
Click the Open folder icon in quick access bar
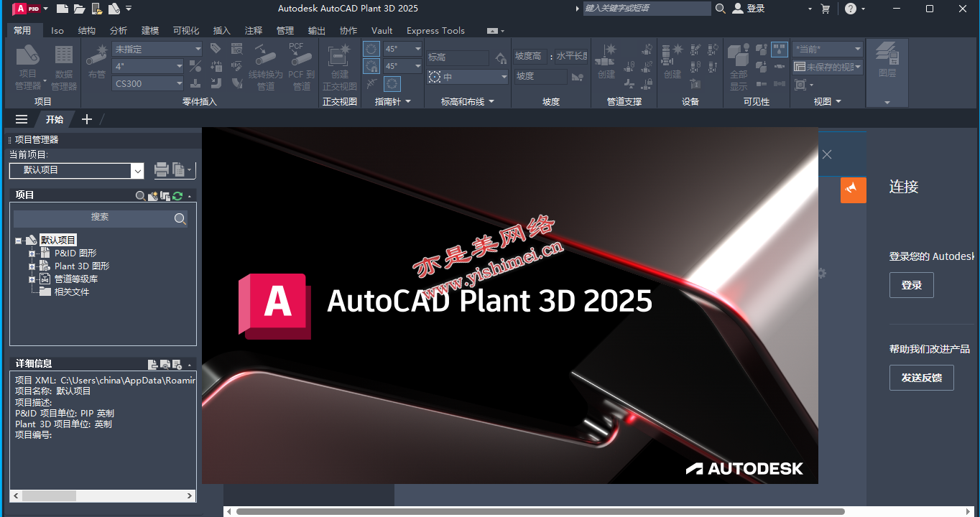[79, 9]
